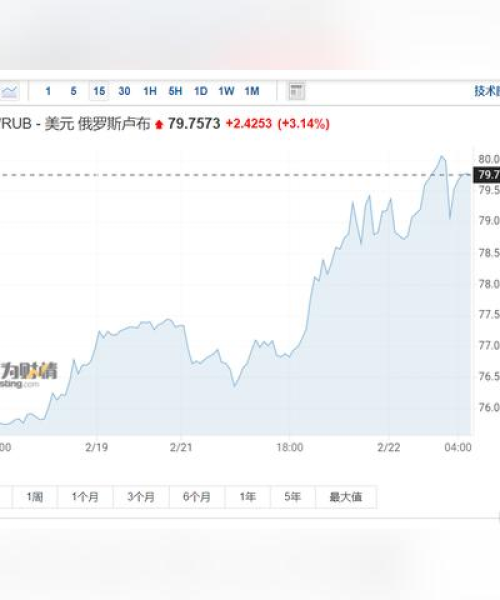500x600 pixels.
Task: Select the 1M interval
Action: [x=252, y=91]
